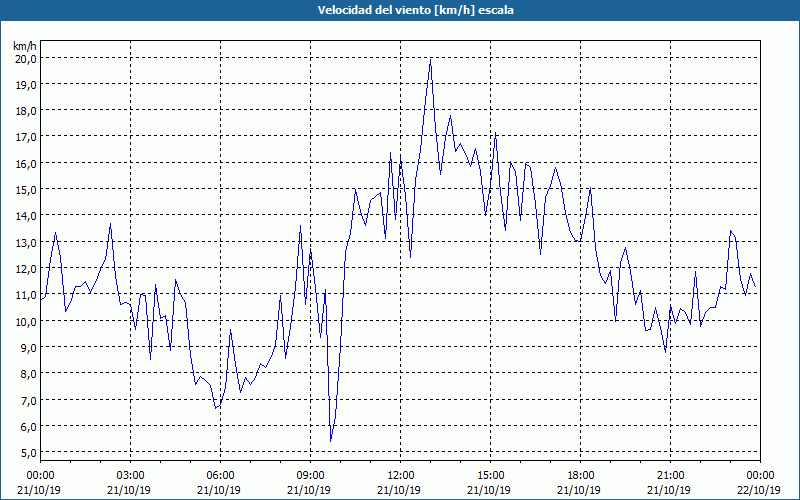Select the "17,0" y-axis label
This screenshot has height=500, width=800.
coord(26,137)
